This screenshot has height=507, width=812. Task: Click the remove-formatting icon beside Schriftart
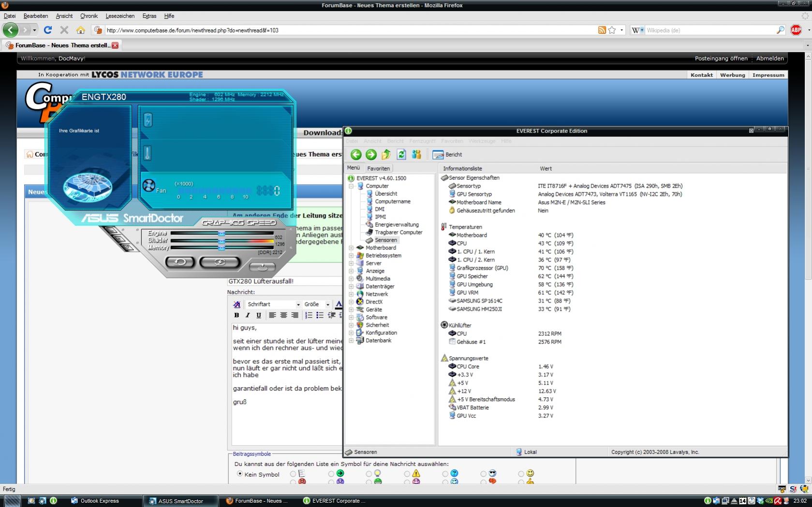point(236,304)
